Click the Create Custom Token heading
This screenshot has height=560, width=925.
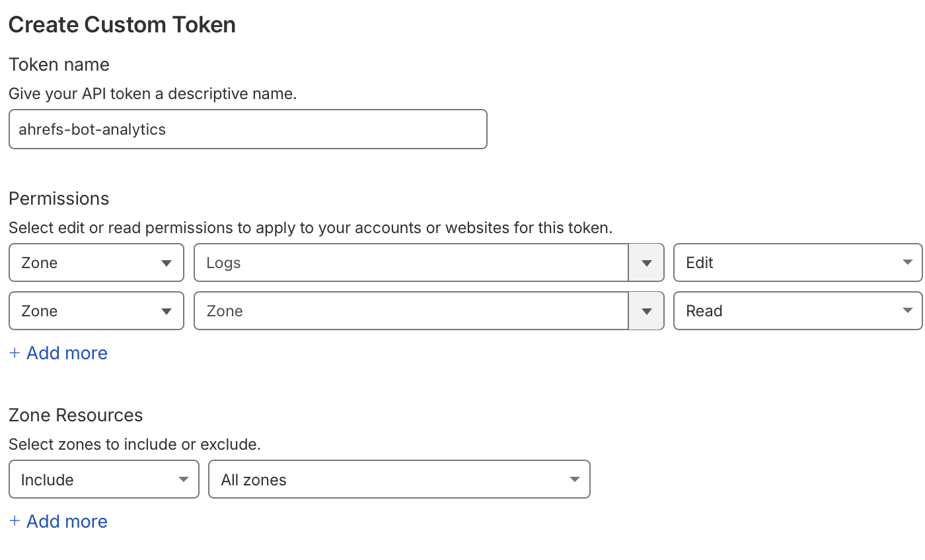click(x=122, y=24)
